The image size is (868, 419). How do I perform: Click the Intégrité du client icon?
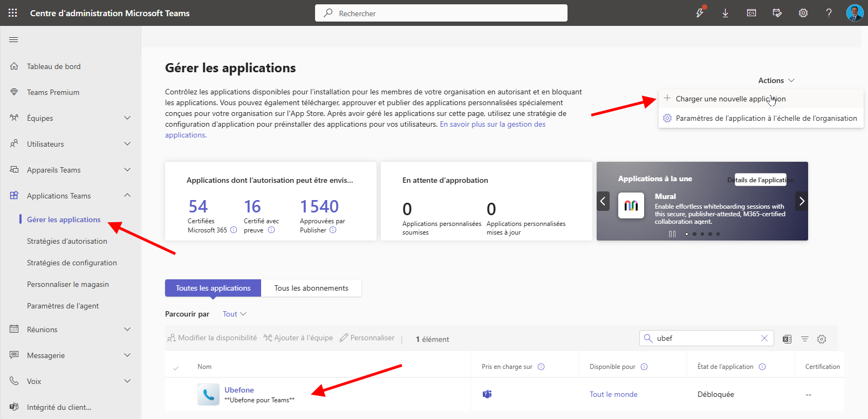click(14, 407)
